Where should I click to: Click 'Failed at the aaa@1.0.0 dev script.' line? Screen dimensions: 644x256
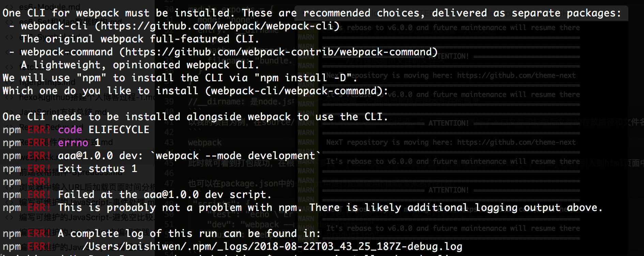click(x=137, y=195)
